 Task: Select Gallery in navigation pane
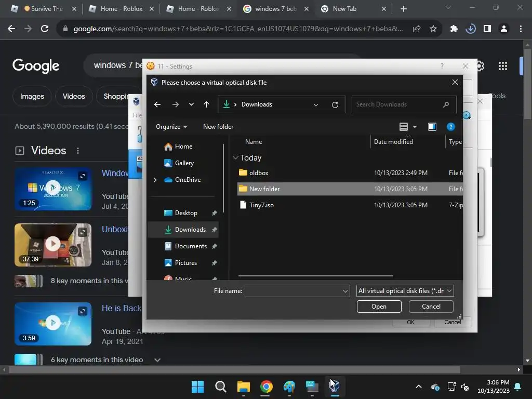[184, 163]
